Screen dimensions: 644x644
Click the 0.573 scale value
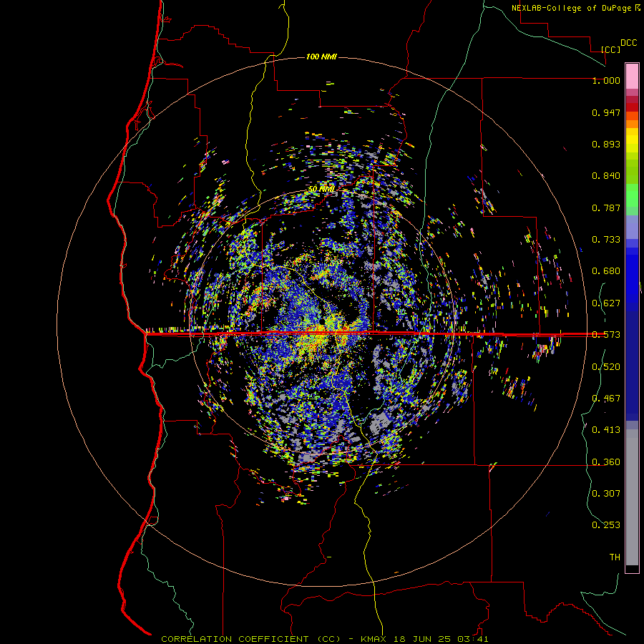pos(606,335)
